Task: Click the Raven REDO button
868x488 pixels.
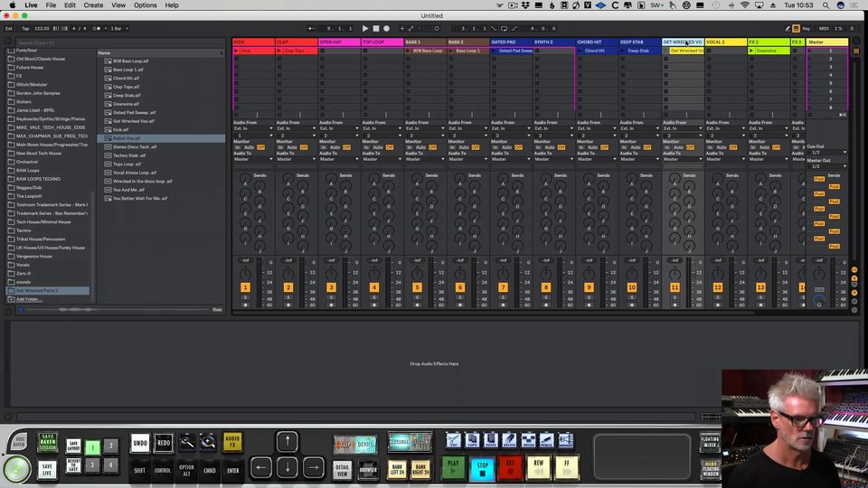Action: pos(164,443)
